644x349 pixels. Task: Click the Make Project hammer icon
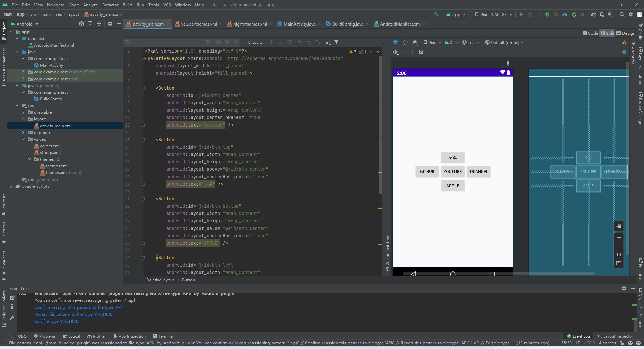pyautogui.click(x=436, y=14)
